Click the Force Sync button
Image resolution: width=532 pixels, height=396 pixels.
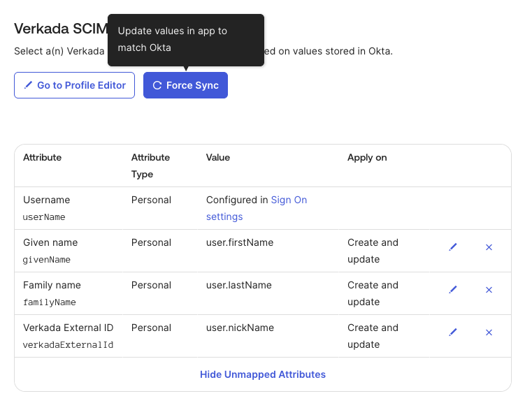pyautogui.click(x=185, y=85)
